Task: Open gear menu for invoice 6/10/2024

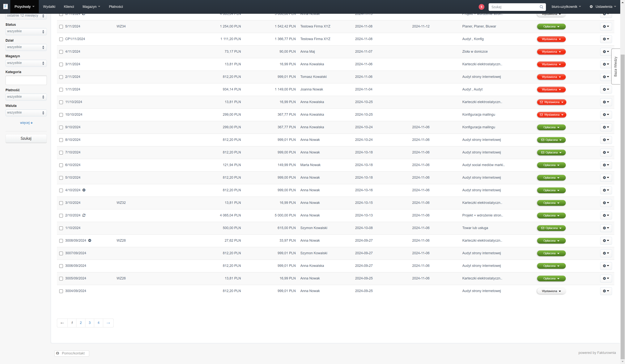Action: click(606, 165)
